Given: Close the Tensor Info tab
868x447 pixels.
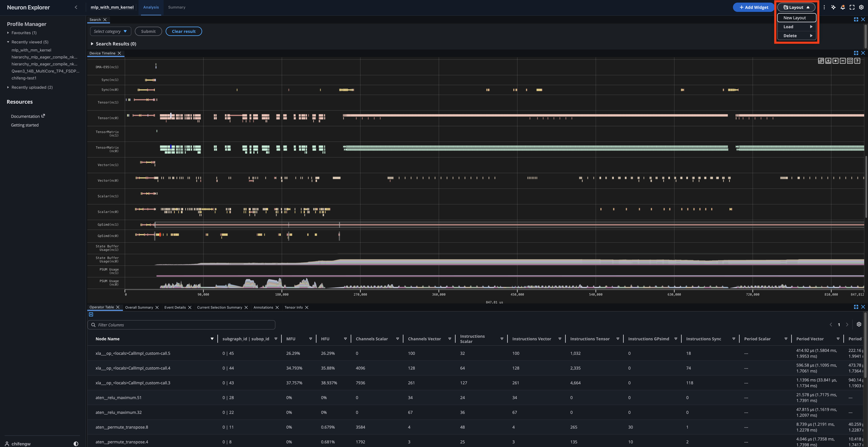Looking at the screenshot, I should (307, 307).
